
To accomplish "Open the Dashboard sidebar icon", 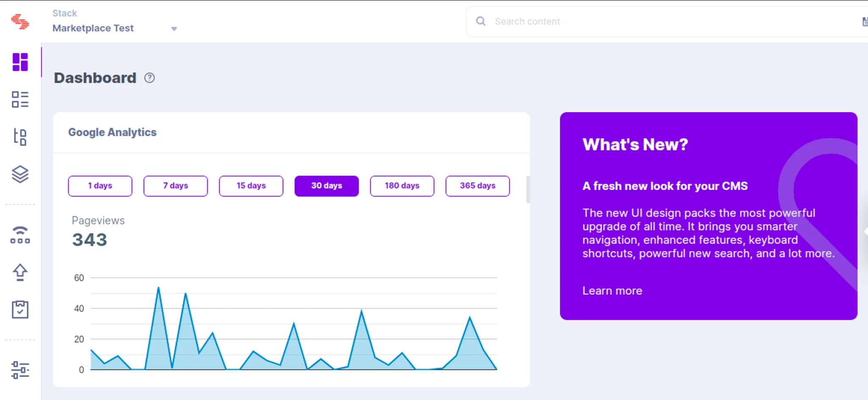I will pos(20,62).
